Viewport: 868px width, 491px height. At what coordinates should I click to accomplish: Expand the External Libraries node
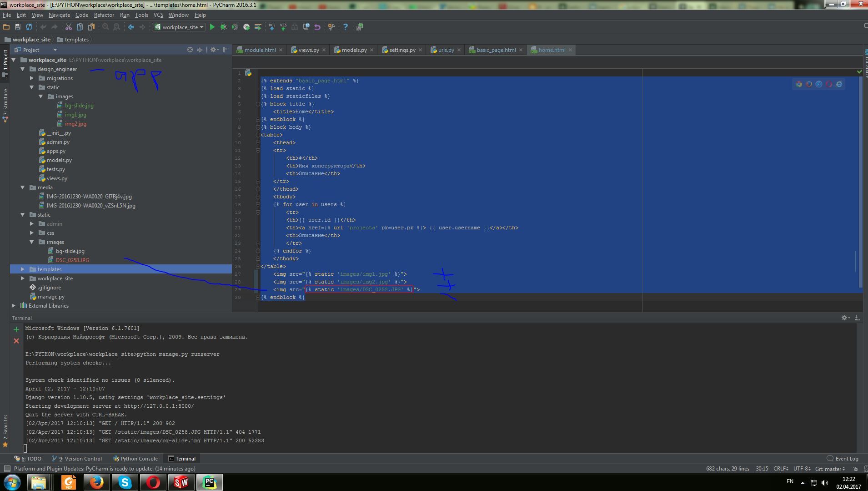click(x=14, y=306)
